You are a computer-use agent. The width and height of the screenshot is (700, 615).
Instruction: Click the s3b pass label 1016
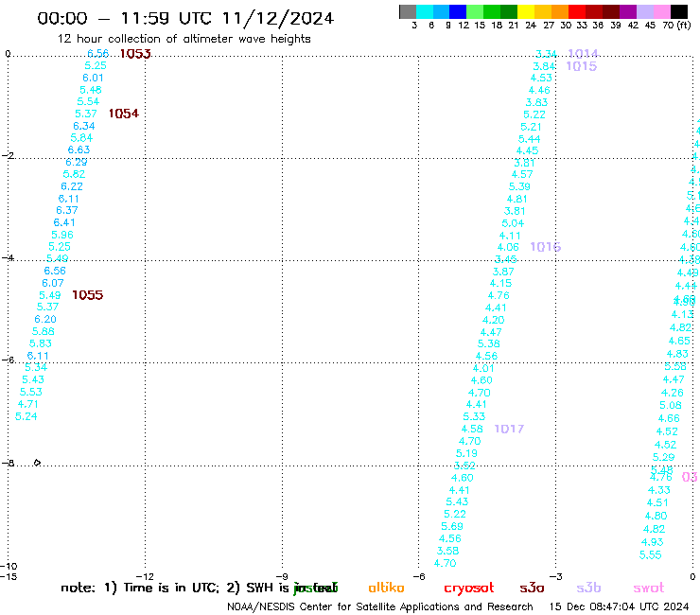click(546, 247)
